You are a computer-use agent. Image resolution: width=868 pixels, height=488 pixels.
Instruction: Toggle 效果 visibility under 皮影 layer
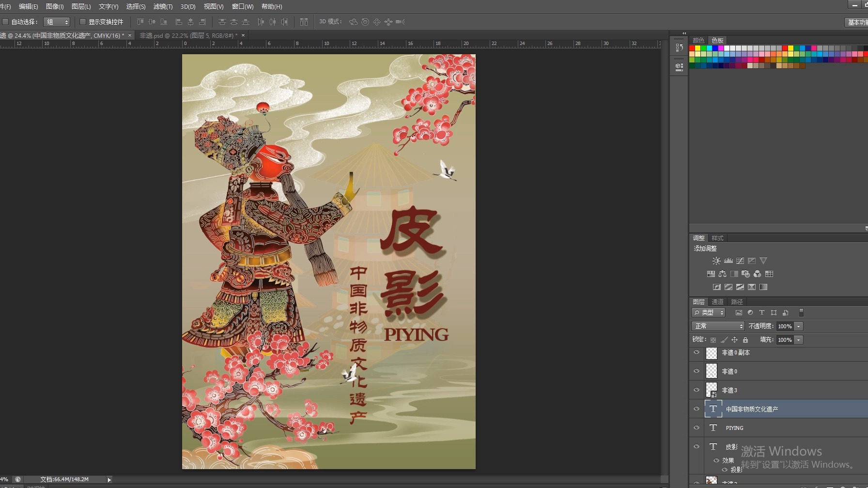coord(716,460)
